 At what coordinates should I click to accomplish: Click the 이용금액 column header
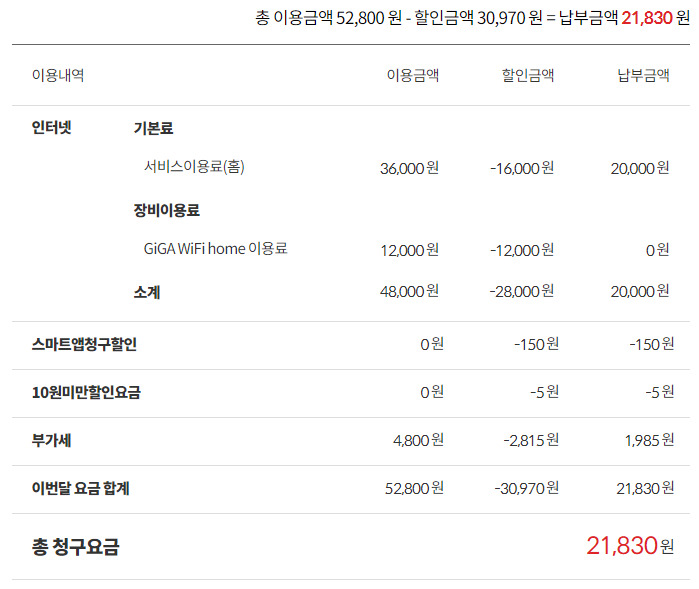[413, 76]
